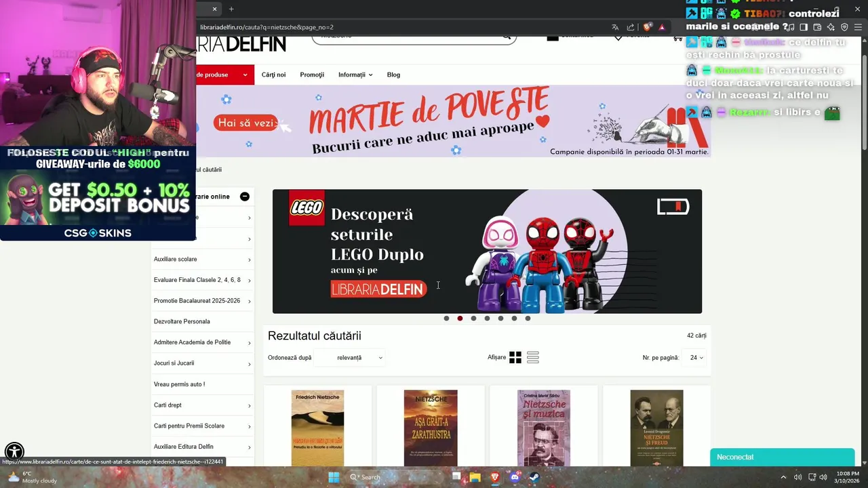Select the second carousel dot
This screenshot has width=868, height=488.
pyautogui.click(x=460, y=319)
